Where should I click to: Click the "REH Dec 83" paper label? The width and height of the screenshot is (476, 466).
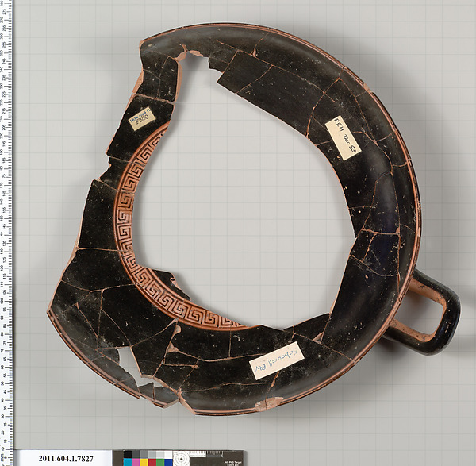pyautogui.click(x=344, y=138)
